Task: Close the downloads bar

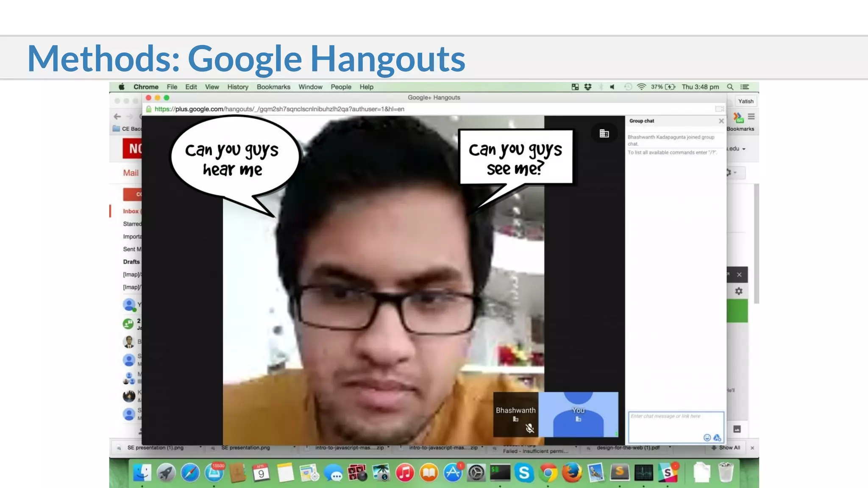Action: coord(752,448)
